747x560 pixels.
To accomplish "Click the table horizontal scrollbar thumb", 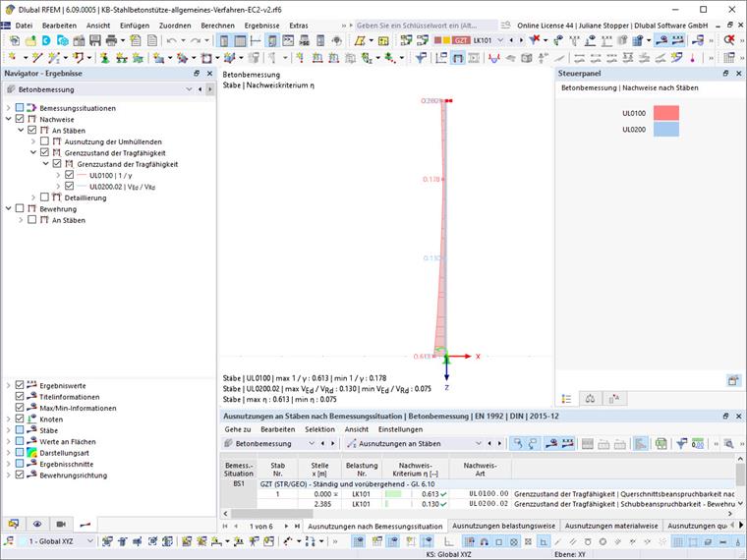I will click(x=272, y=514).
